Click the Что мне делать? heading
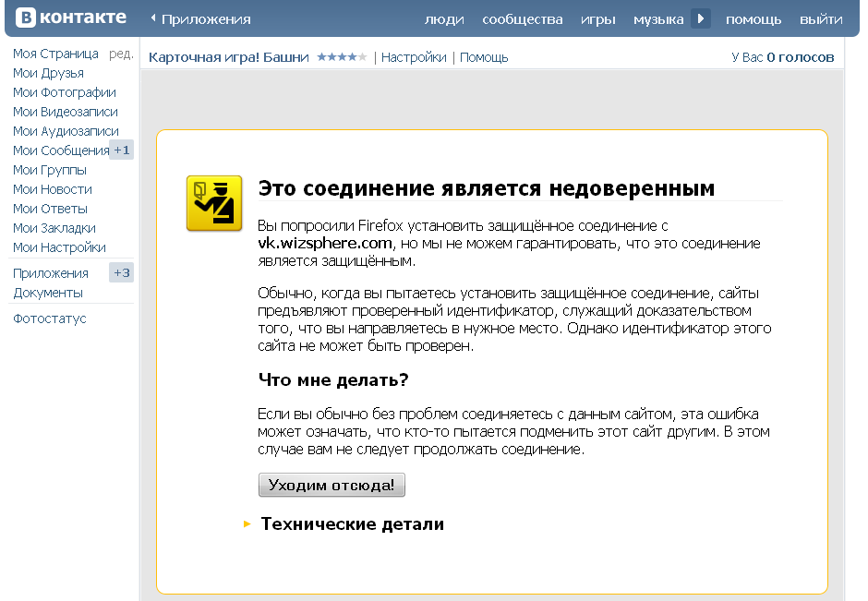The height and width of the screenshot is (601, 868). coord(333,380)
